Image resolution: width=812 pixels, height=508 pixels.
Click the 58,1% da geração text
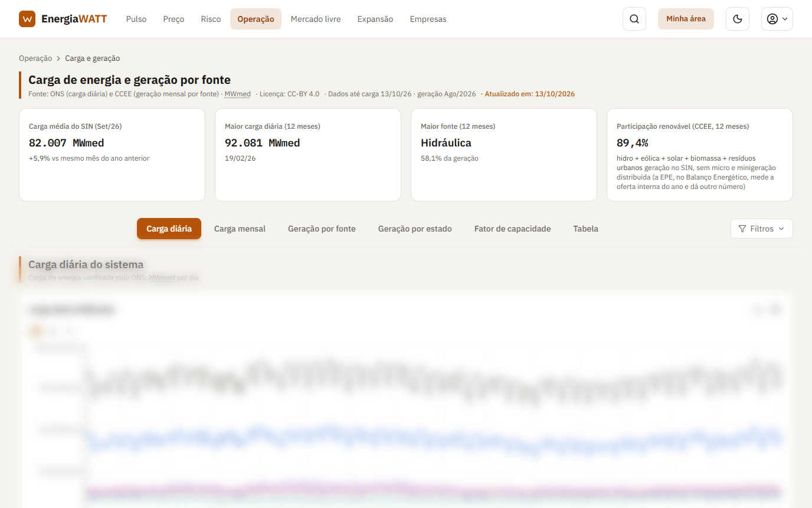pyautogui.click(x=450, y=158)
